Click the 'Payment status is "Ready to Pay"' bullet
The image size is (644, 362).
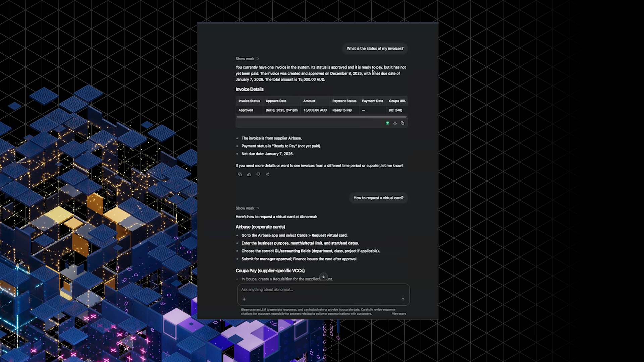click(281, 146)
